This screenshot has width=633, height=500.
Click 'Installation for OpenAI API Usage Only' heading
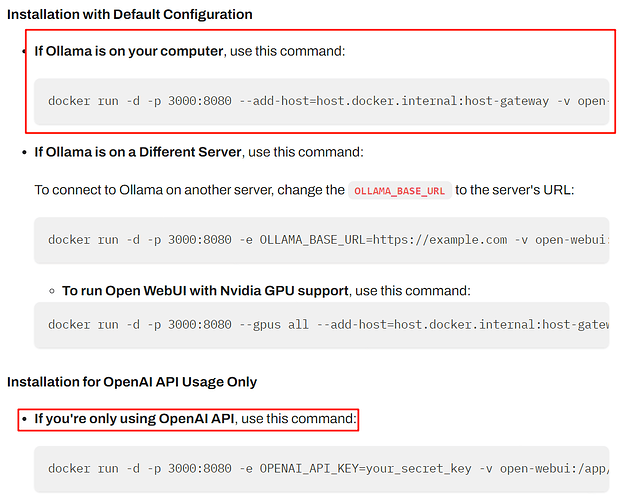click(x=132, y=382)
